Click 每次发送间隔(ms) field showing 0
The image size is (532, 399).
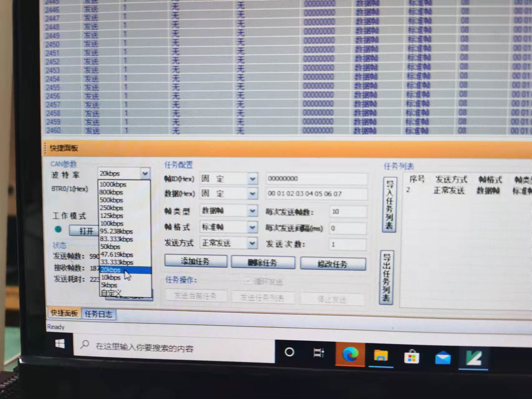click(x=348, y=228)
